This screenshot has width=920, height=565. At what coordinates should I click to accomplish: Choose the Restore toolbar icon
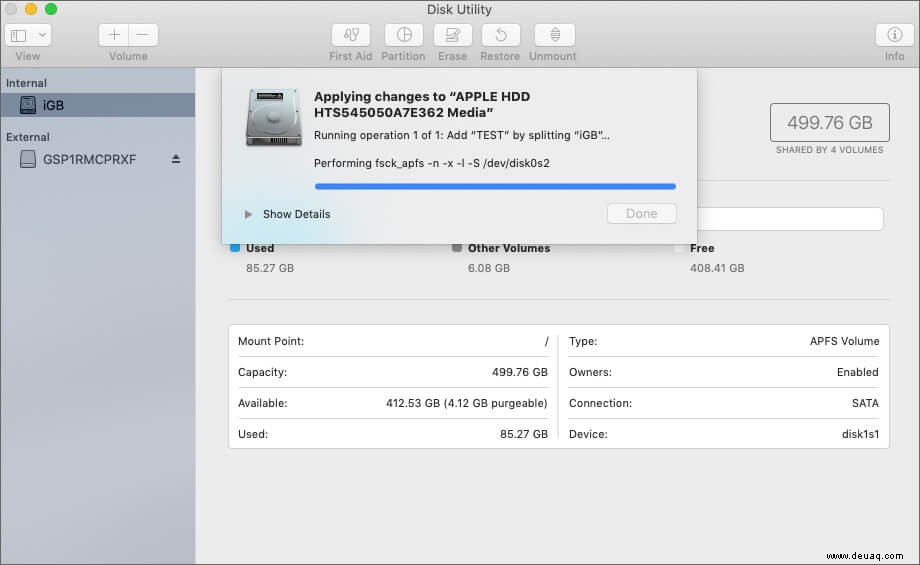click(500, 35)
